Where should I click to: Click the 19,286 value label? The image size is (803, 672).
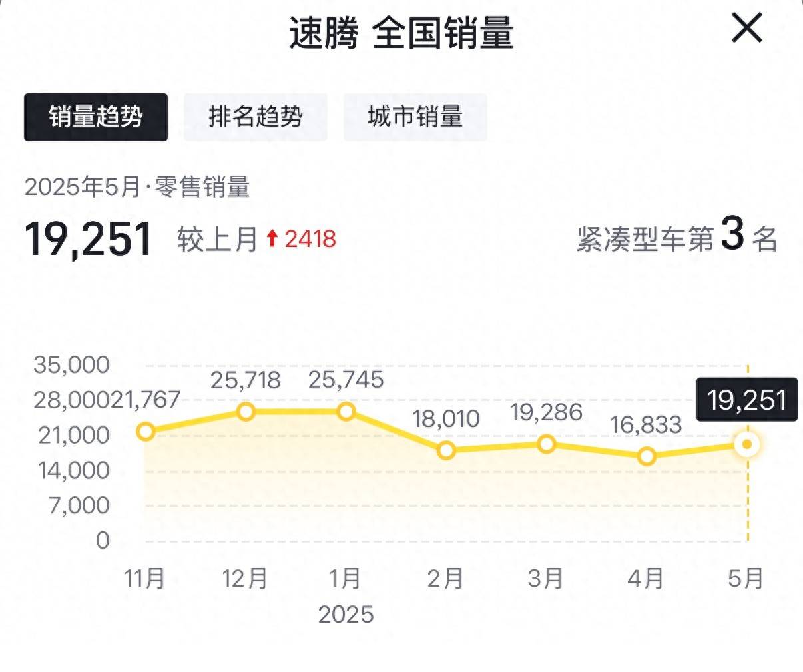click(547, 412)
